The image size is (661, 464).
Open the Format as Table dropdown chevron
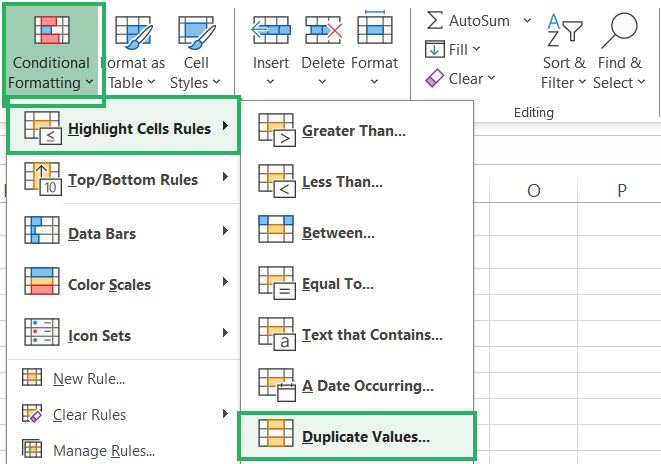pyautogui.click(x=151, y=82)
